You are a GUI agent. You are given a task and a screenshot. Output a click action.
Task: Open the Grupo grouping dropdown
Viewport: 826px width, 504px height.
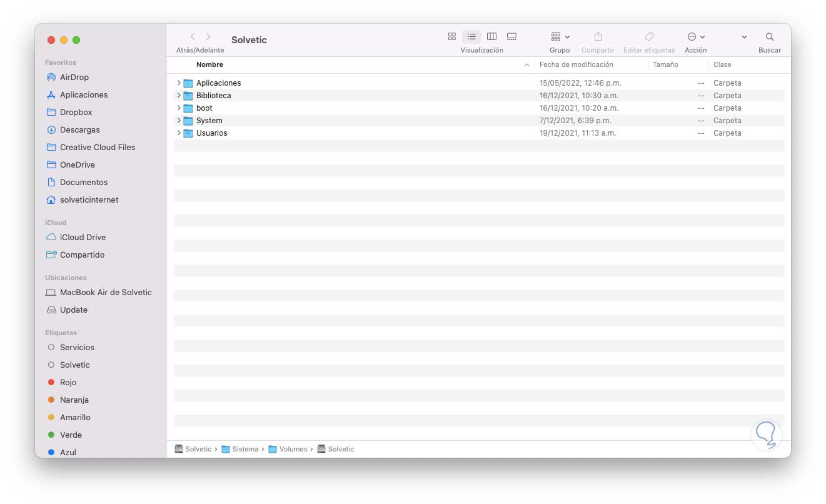[x=560, y=37]
